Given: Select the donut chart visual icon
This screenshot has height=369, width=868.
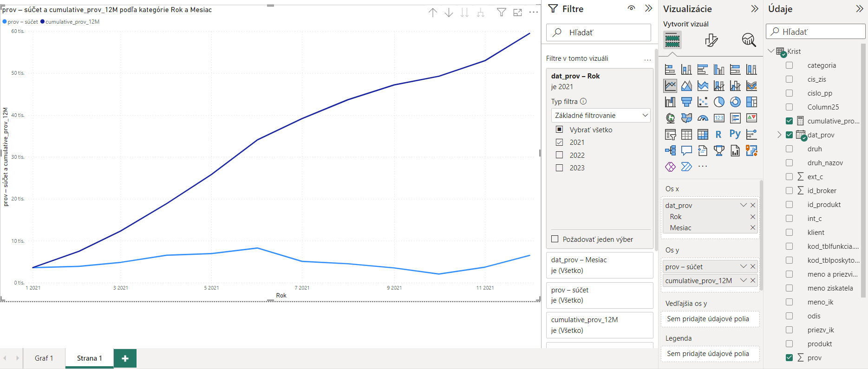Looking at the screenshot, I should coord(735,102).
